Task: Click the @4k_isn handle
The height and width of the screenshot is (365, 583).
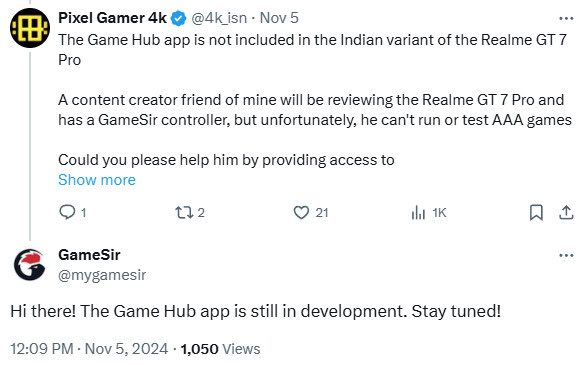Action: (x=219, y=18)
